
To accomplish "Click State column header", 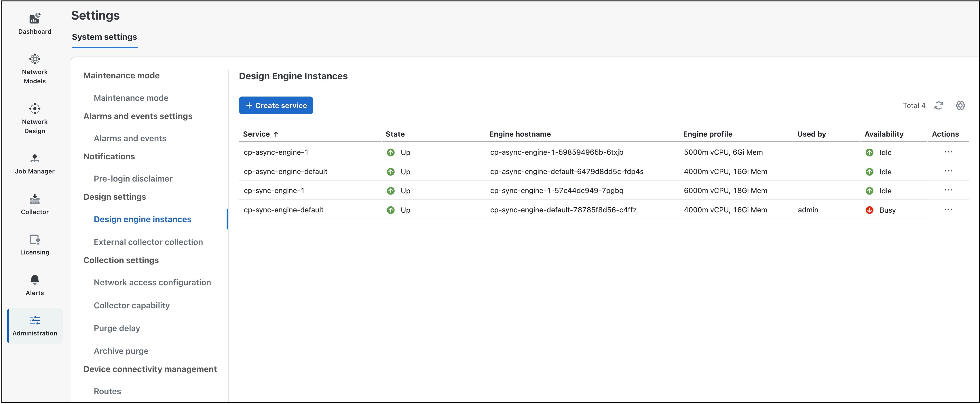I will coord(395,134).
